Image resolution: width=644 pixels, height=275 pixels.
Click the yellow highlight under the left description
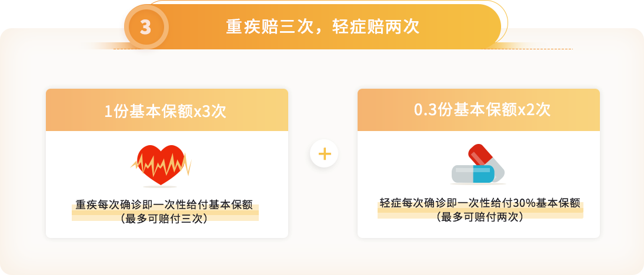pos(165,213)
